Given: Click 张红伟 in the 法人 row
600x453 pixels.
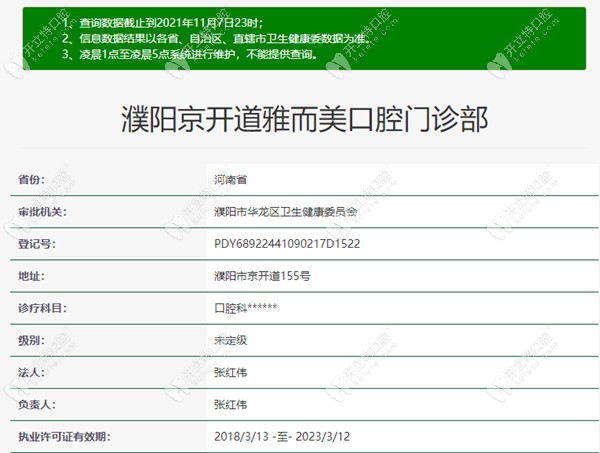Looking at the screenshot, I should [230, 372].
